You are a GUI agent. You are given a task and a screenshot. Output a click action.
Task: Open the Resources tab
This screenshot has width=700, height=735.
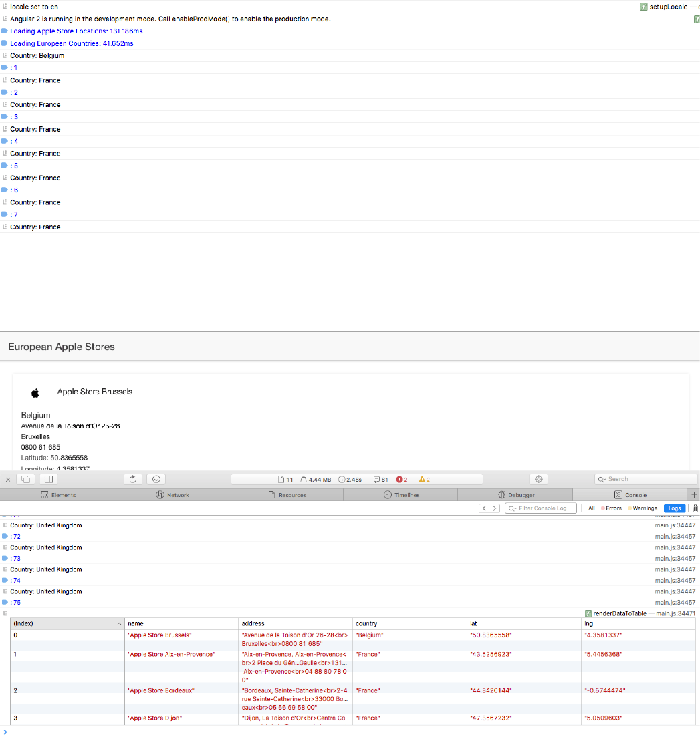pyautogui.click(x=286, y=495)
